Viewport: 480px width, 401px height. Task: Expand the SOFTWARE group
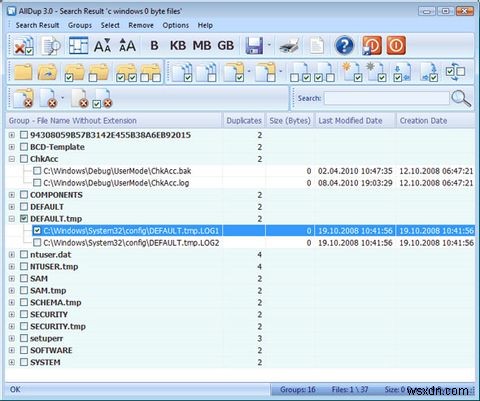(12, 350)
